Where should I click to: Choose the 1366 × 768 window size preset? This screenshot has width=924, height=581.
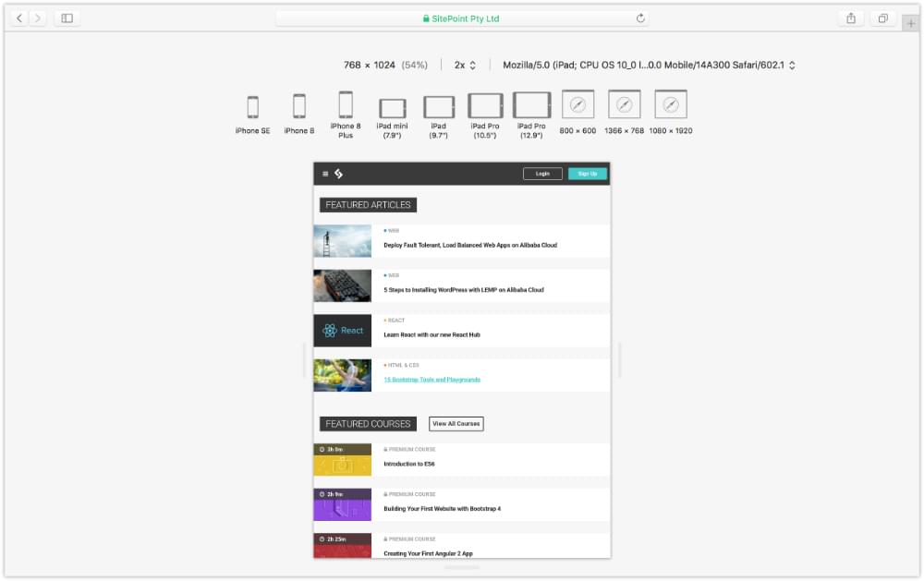pyautogui.click(x=624, y=113)
